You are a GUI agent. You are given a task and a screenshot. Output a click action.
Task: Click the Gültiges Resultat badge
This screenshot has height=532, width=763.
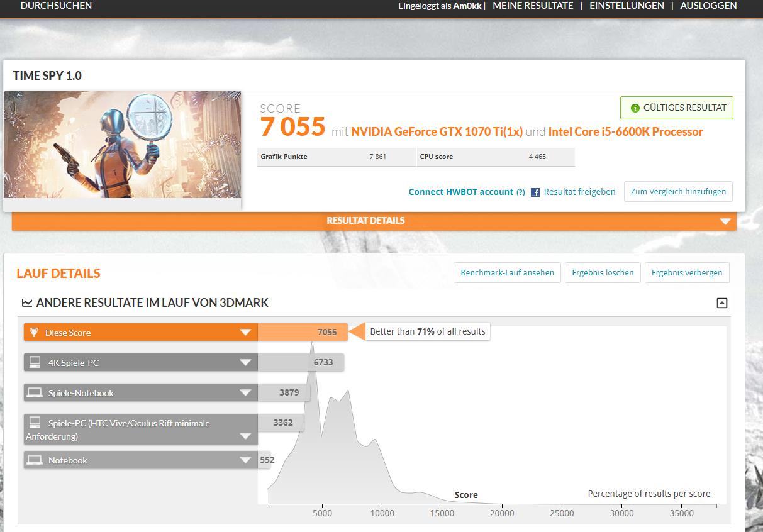(x=676, y=108)
